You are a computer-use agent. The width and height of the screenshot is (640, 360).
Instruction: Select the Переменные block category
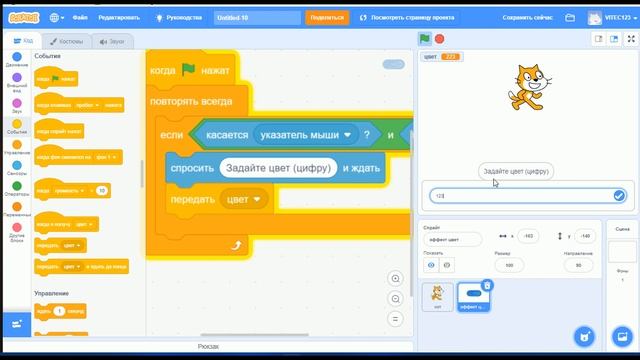click(x=17, y=210)
